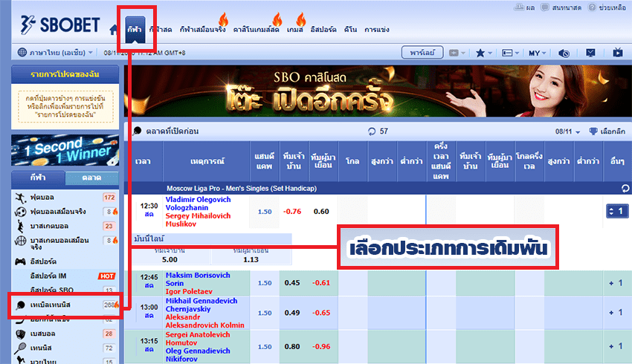Click เลือกลีก select league link
632x364 pixels.
[x=613, y=131]
